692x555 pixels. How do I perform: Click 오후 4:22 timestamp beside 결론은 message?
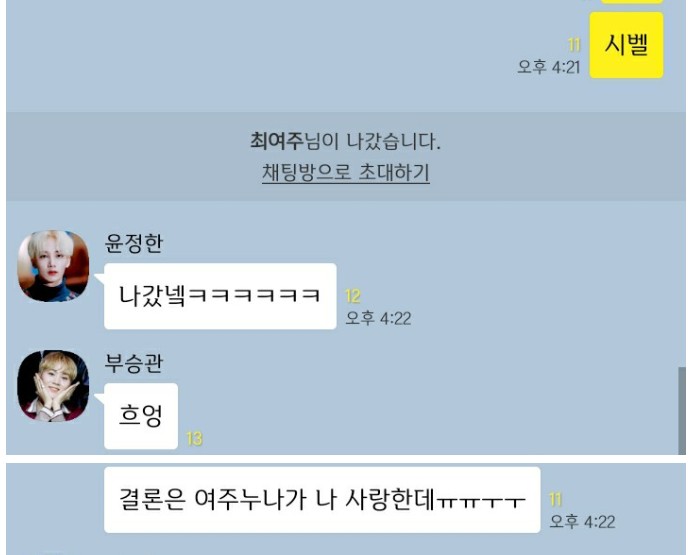point(582,522)
